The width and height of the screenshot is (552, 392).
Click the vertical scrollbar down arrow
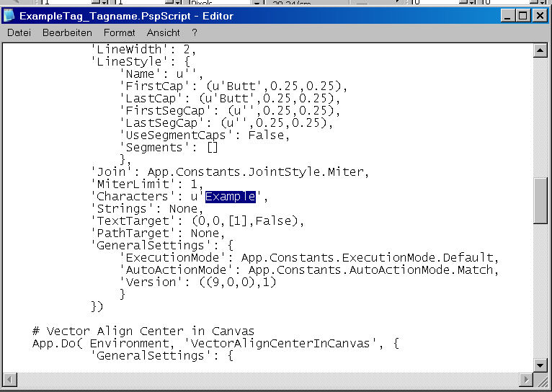540,365
